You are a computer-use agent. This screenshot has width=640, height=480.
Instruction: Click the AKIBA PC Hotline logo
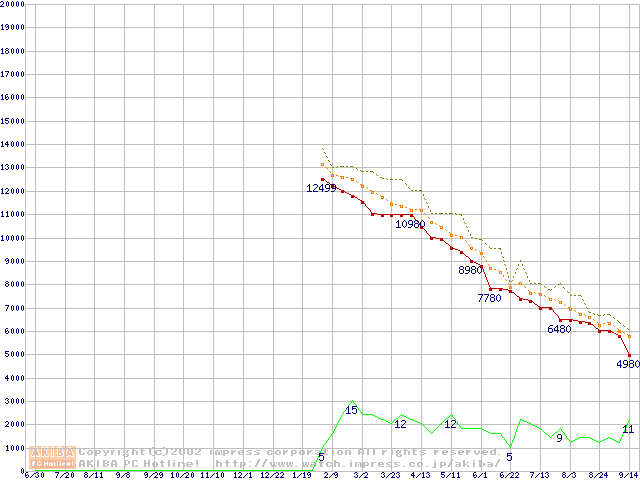pos(52,458)
